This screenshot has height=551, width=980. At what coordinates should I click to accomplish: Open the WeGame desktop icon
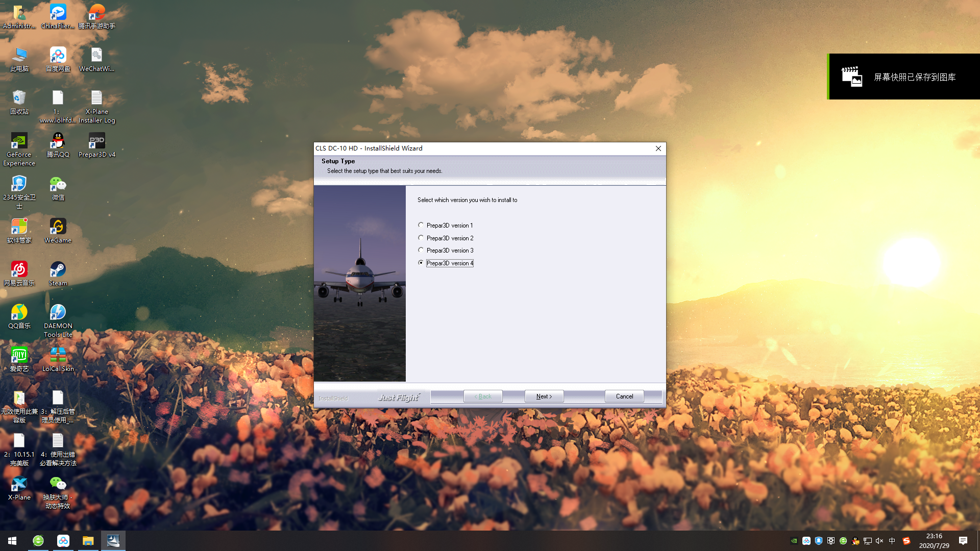pyautogui.click(x=58, y=231)
